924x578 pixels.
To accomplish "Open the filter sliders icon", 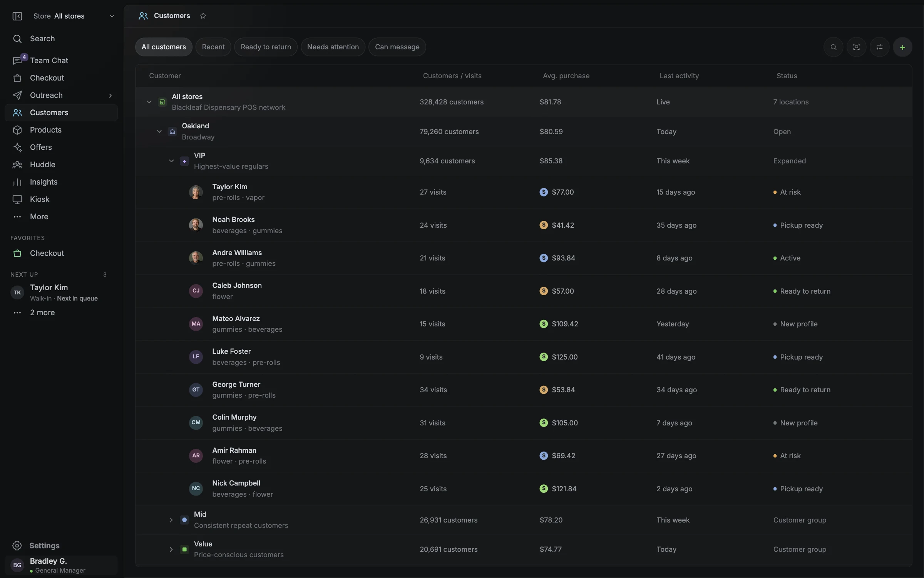I will 879,47.
